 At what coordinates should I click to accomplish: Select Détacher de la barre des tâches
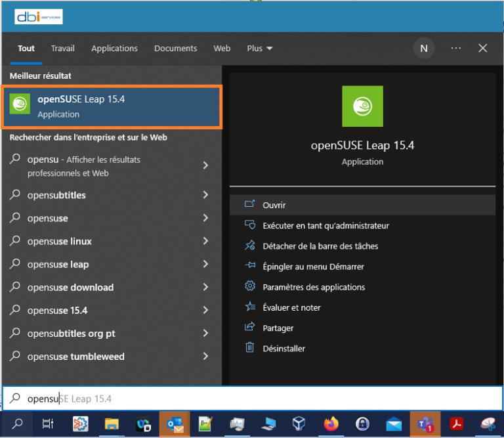click(x=362, y=246)
